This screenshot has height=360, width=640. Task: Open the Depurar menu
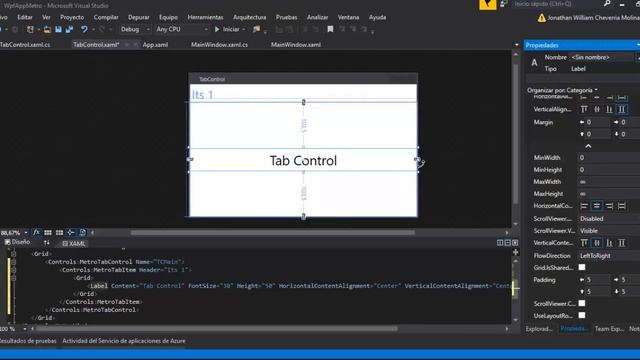point(139,17)
